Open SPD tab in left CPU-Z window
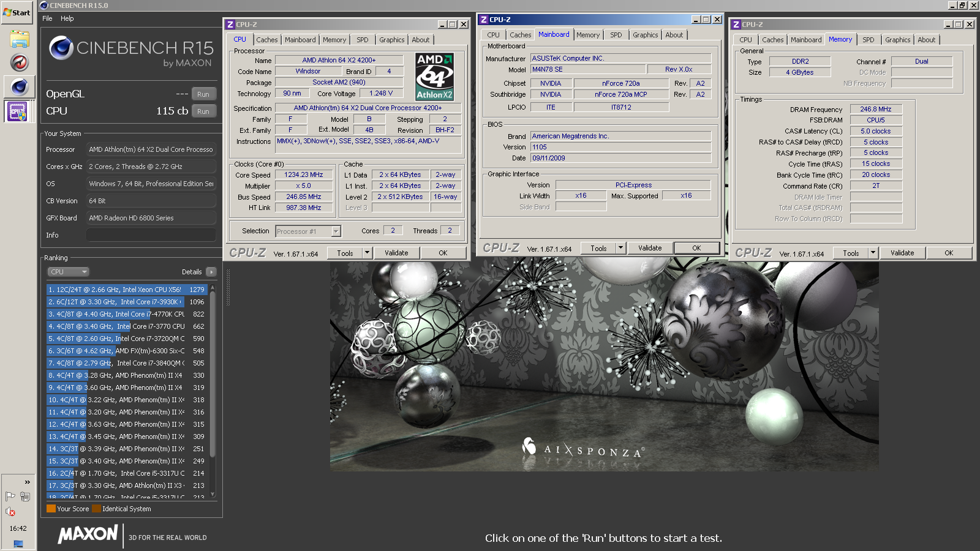Viewport: 980px width, 551px height. click(363, 40)
